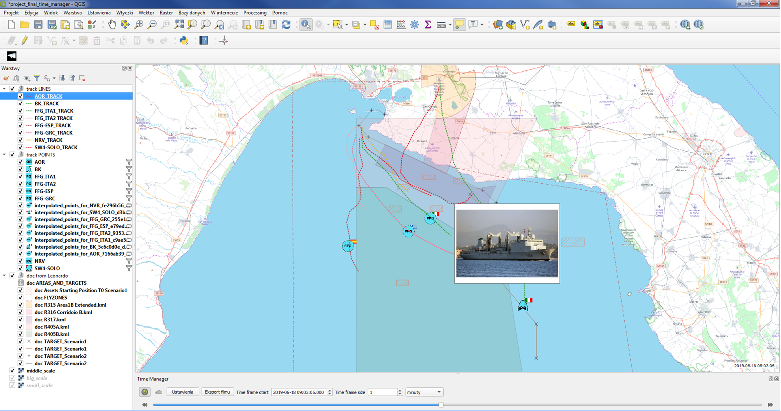
Task: Click the Time Manager timeline slider
Action: [440, 405]
